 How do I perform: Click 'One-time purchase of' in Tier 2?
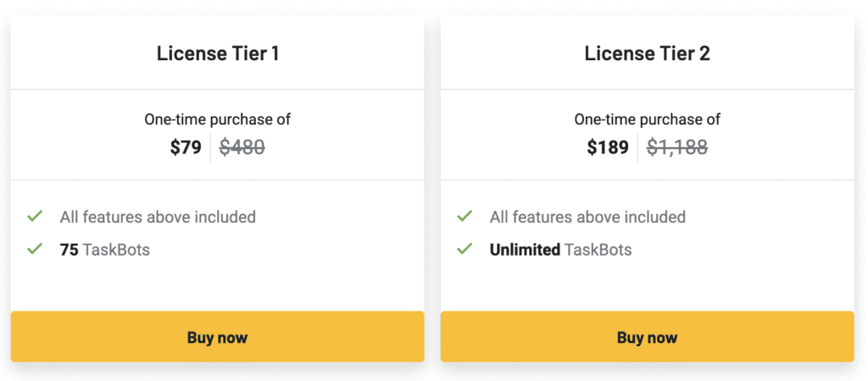click(647, 119)
